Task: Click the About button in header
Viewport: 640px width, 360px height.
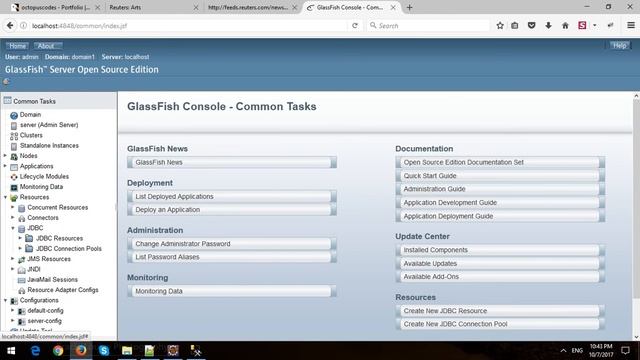Action: [47, 46]
